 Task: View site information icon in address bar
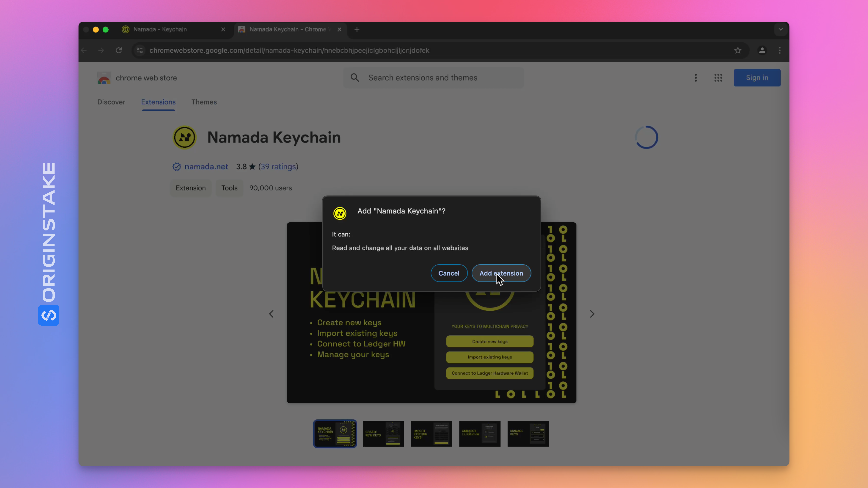[139, 50]
